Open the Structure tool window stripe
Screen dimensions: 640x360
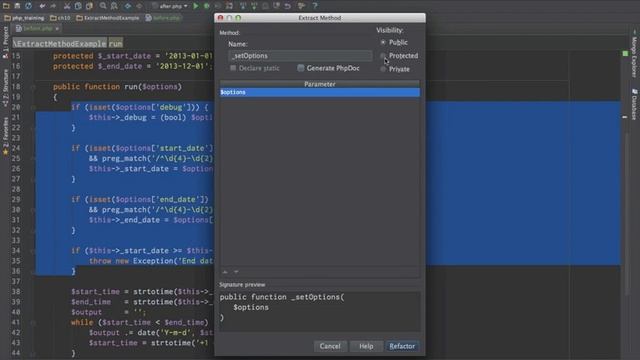click(x=5, y=88)
